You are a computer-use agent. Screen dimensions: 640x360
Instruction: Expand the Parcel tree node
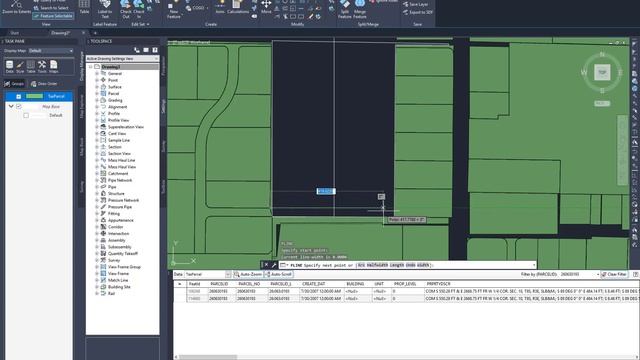(x=97, y=93)
